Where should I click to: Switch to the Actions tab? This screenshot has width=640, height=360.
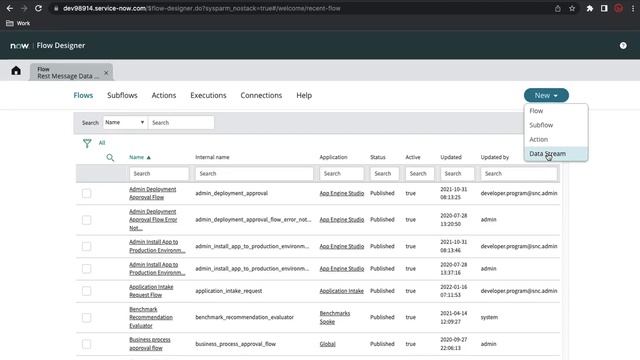coord(164,95)
